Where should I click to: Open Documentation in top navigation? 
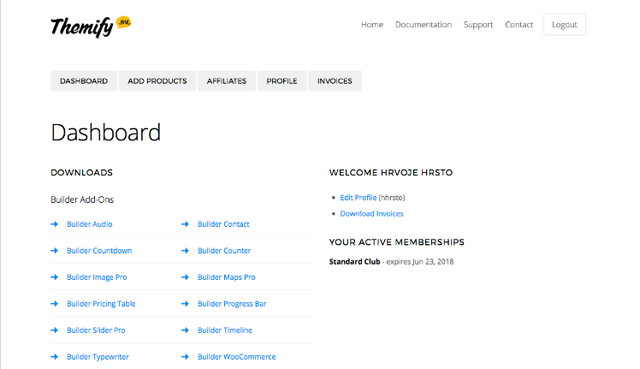[423, 24]
